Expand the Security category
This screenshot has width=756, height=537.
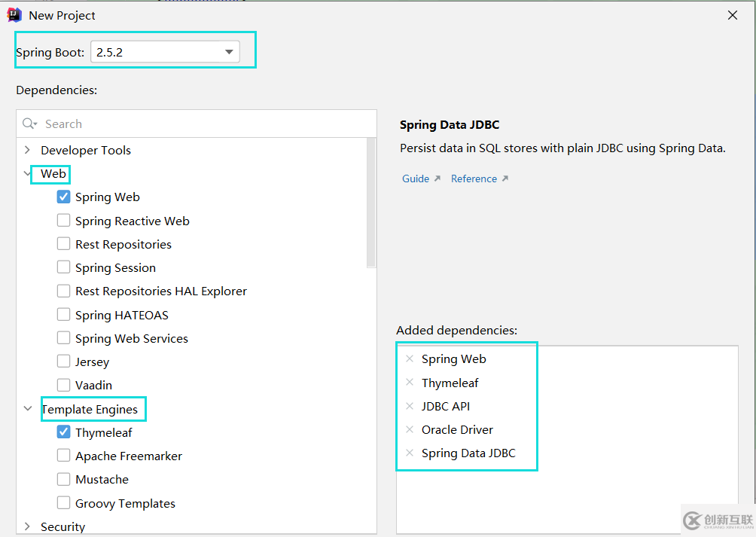[x=28, y=526]
